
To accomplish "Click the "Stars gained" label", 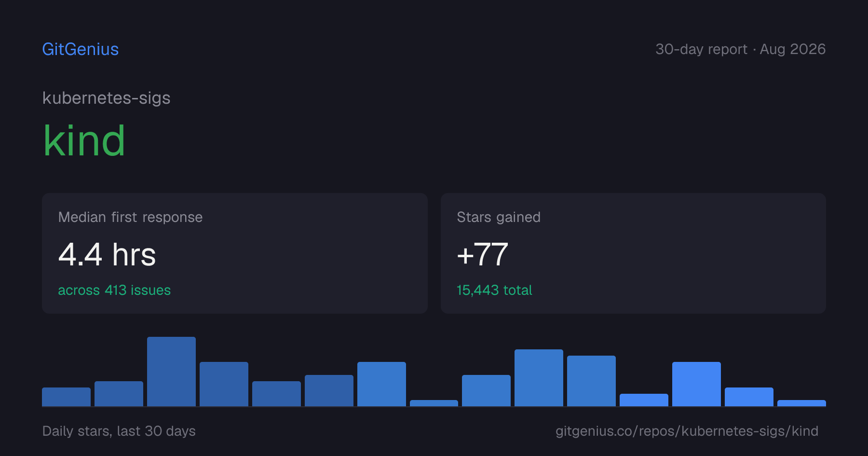I will (x=499, y=217).
